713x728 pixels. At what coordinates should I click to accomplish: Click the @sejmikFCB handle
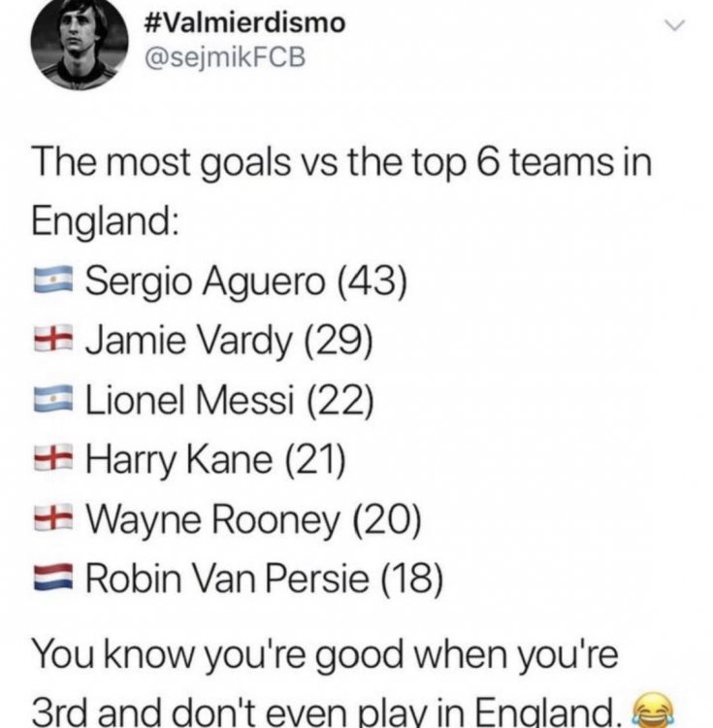[223, 56]
